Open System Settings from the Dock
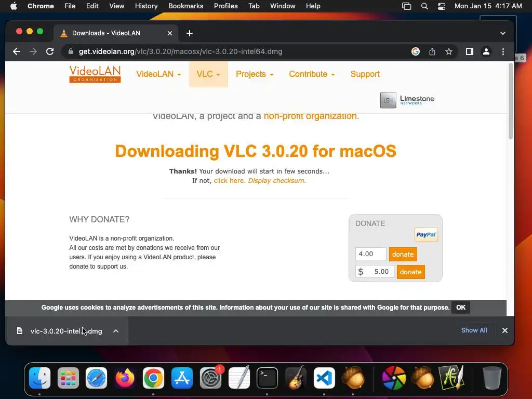Screen dimensions: 532x399 click(210, 378)
